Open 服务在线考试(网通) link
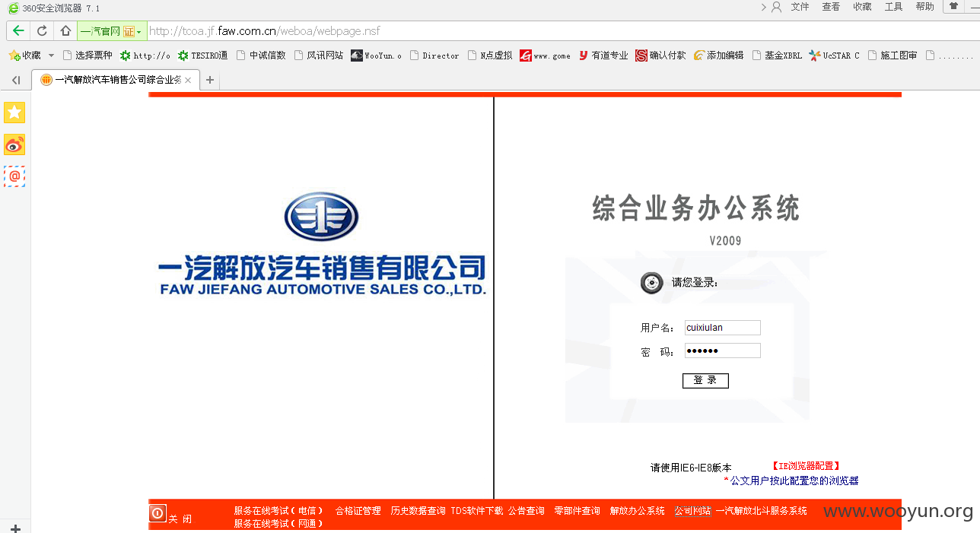 (278, 524)
